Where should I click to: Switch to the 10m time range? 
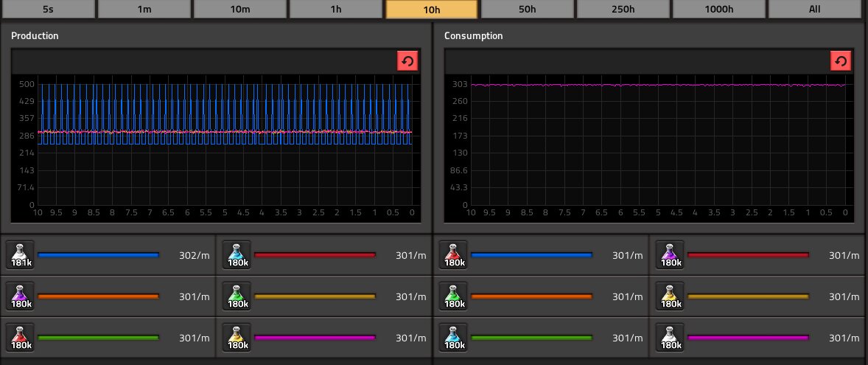239,10
